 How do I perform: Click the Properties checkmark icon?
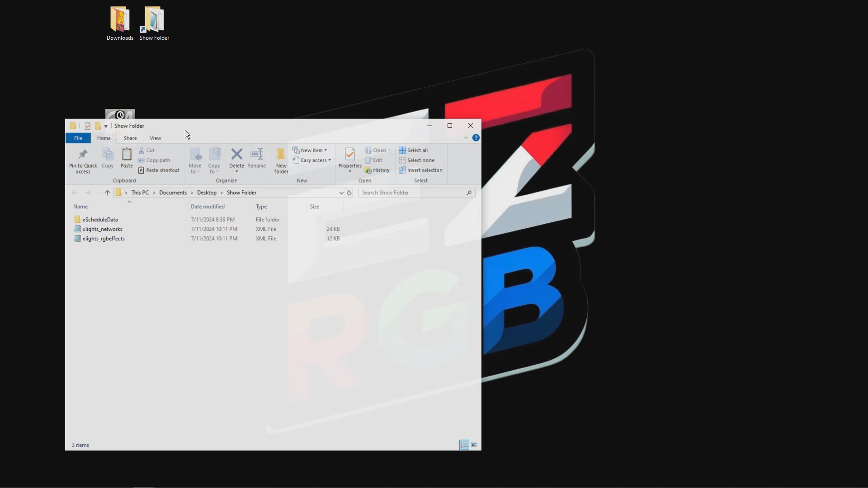coord(350,155)
